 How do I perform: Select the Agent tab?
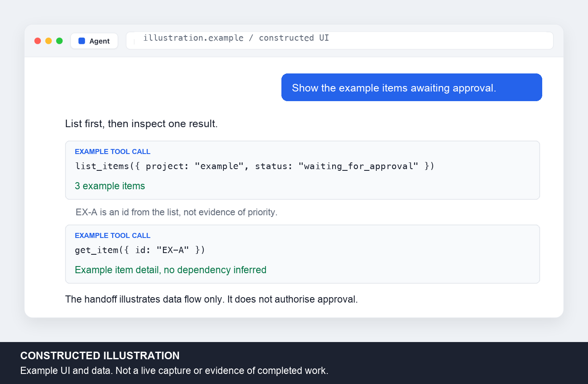coord(94,41)
